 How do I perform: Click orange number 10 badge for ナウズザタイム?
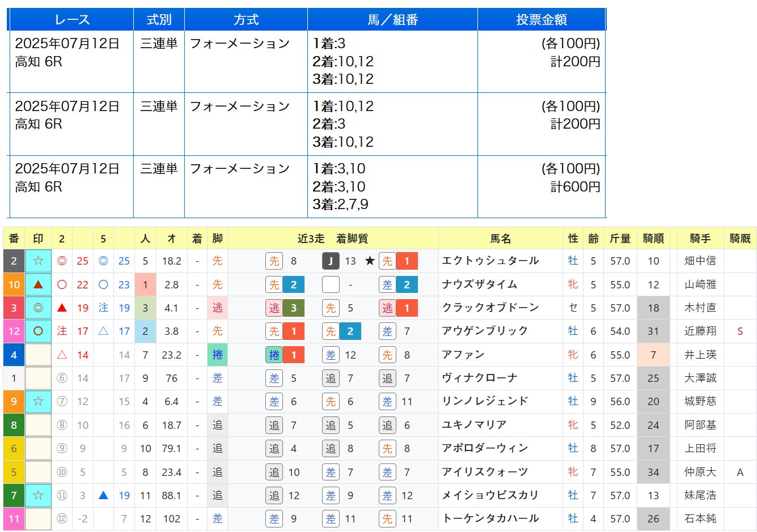14,284
